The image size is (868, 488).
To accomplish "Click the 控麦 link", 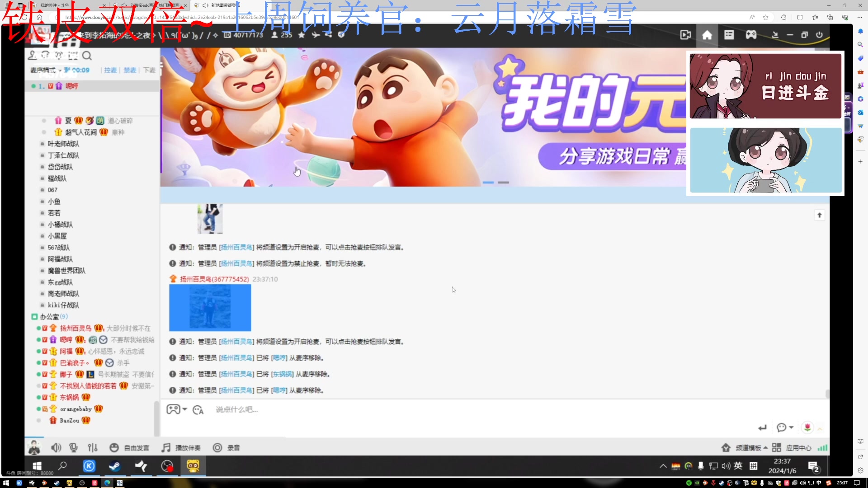I will pos(110,70).
